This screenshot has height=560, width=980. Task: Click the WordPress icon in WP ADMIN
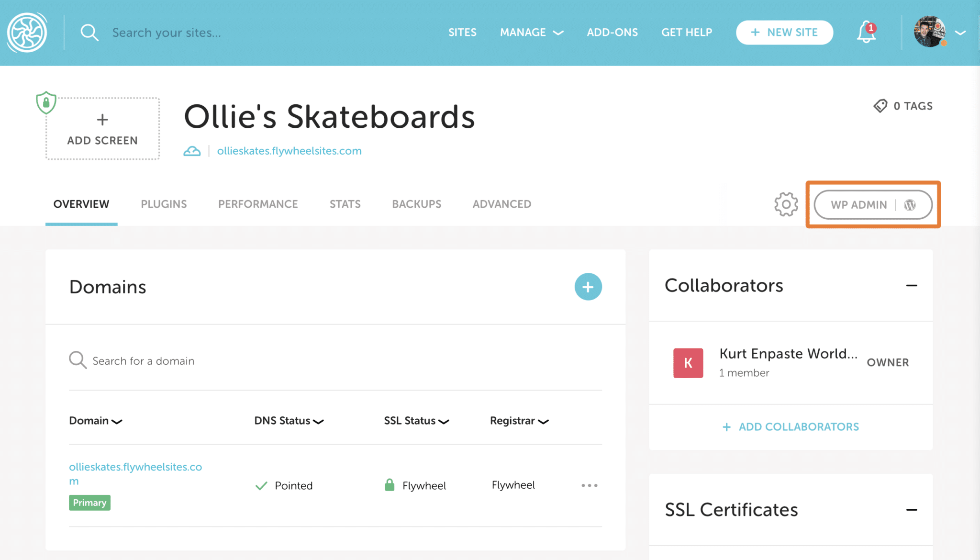click(909, 204)
